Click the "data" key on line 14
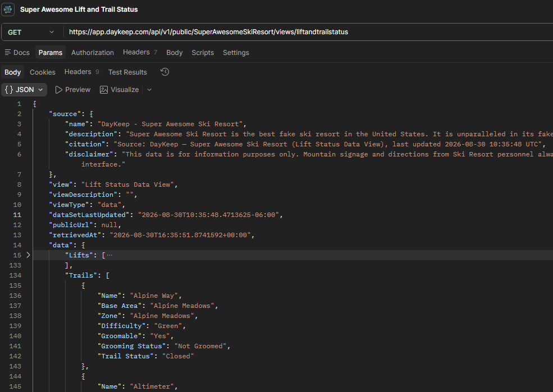The image size is (553, 392). [61, 245]
